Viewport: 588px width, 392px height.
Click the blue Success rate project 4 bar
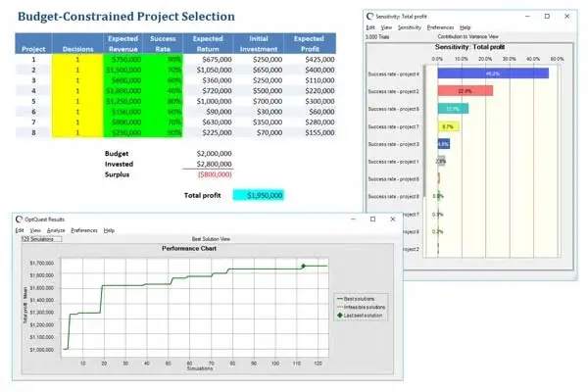(493, 73)
